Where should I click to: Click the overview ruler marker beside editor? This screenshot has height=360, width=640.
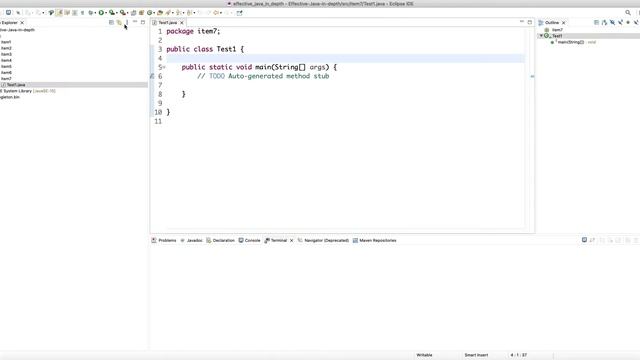pos(532,76)
